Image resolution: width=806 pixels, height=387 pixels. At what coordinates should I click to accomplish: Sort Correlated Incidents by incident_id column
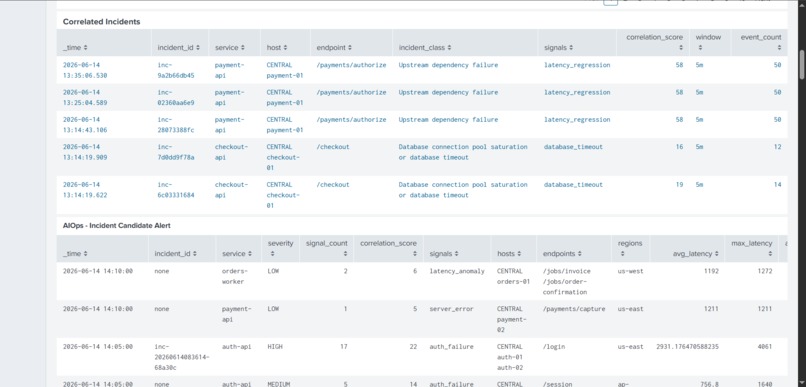click(x=179, y=47)
